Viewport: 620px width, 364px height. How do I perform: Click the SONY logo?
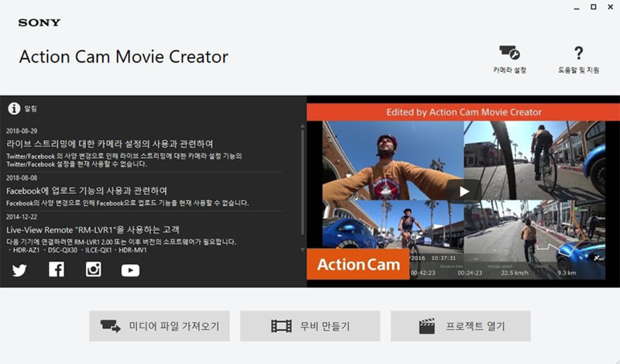(x=40, y=22)
